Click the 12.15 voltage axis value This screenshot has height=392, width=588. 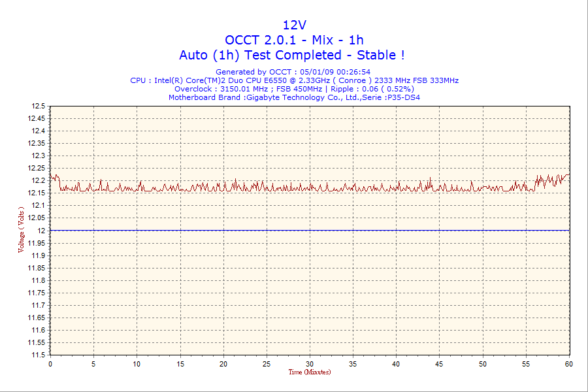(37, 193)
